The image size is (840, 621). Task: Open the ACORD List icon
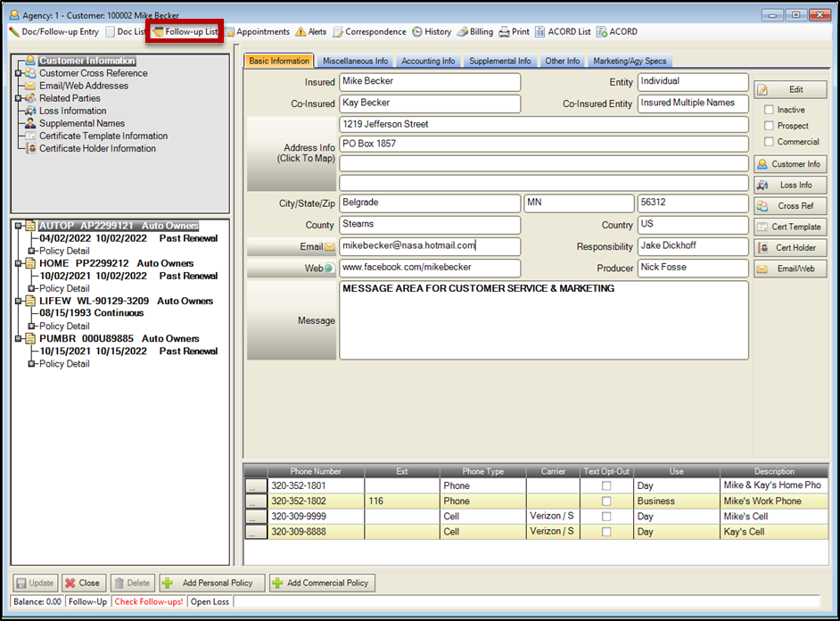click(x=540, y=32)
